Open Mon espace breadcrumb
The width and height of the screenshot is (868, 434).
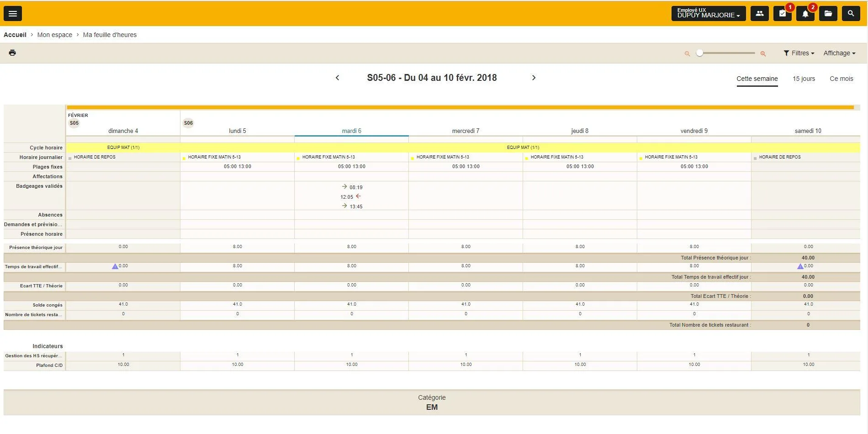[55, 35]
